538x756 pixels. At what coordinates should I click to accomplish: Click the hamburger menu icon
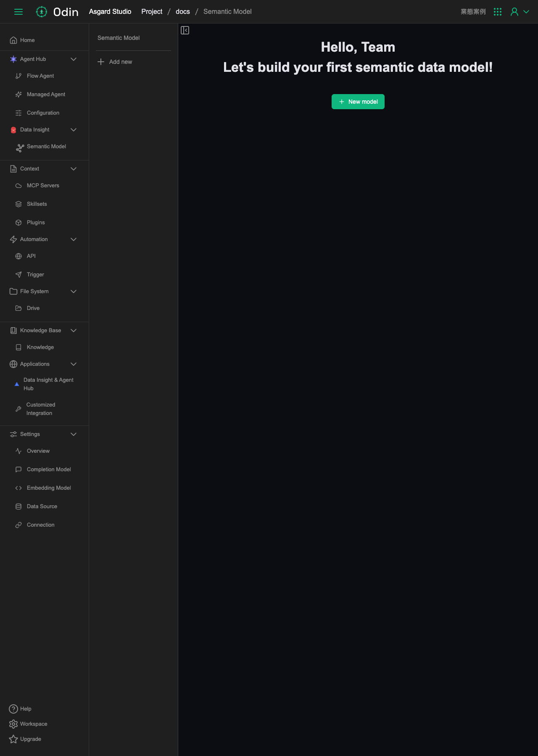(18, 12)
